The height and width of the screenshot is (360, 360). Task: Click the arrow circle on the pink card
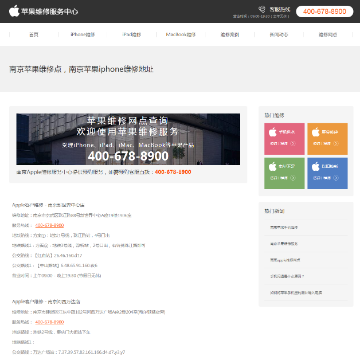293,143
